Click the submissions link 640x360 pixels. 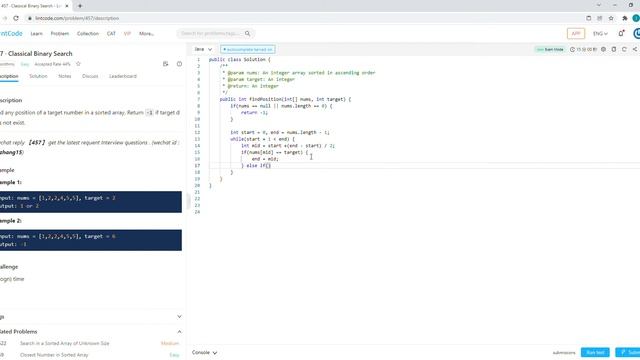564,353
